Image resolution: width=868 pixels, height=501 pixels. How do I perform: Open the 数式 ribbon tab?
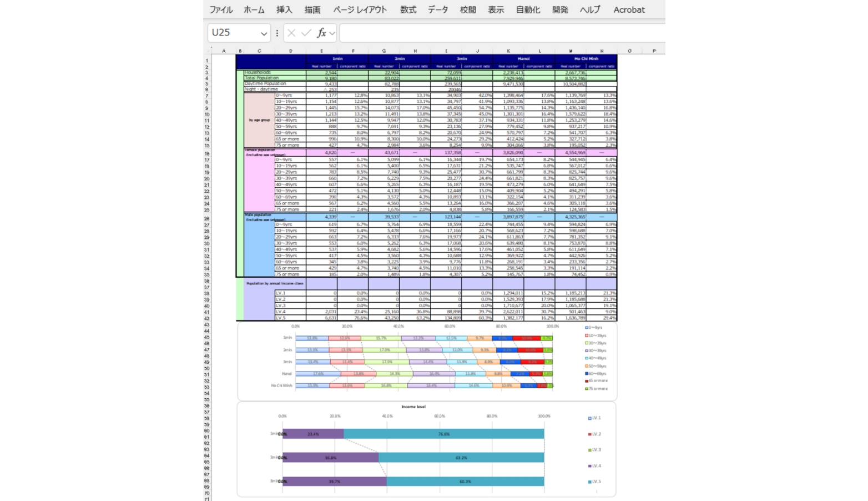(408, 10)
